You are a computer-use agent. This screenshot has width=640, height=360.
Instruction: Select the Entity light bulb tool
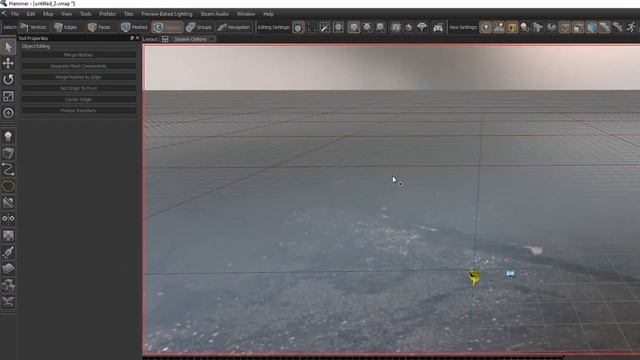coord(8,137)
